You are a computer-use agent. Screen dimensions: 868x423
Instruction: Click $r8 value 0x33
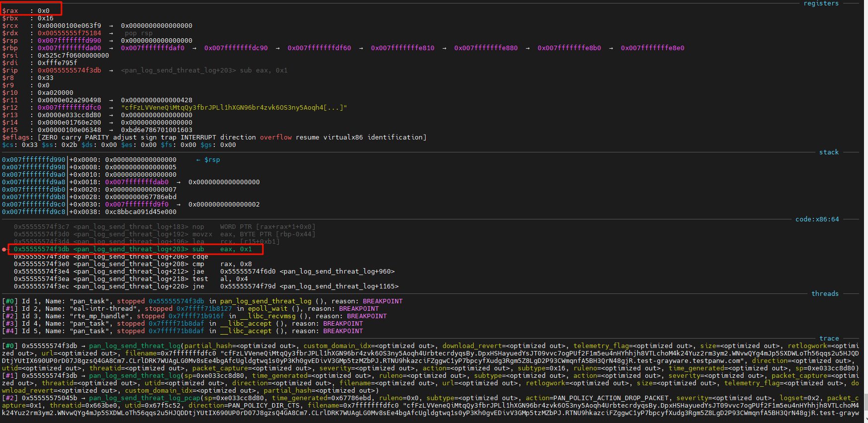tap(46, 77)
